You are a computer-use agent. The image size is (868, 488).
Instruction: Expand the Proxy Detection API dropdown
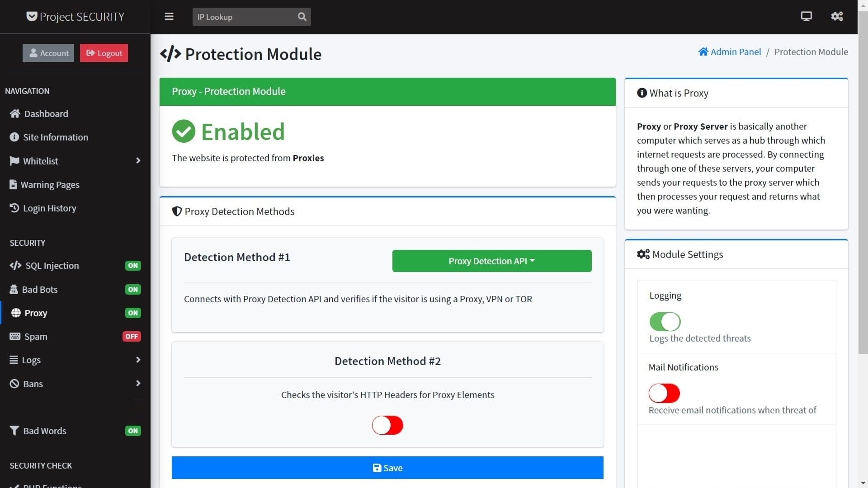tap(492, 260)
